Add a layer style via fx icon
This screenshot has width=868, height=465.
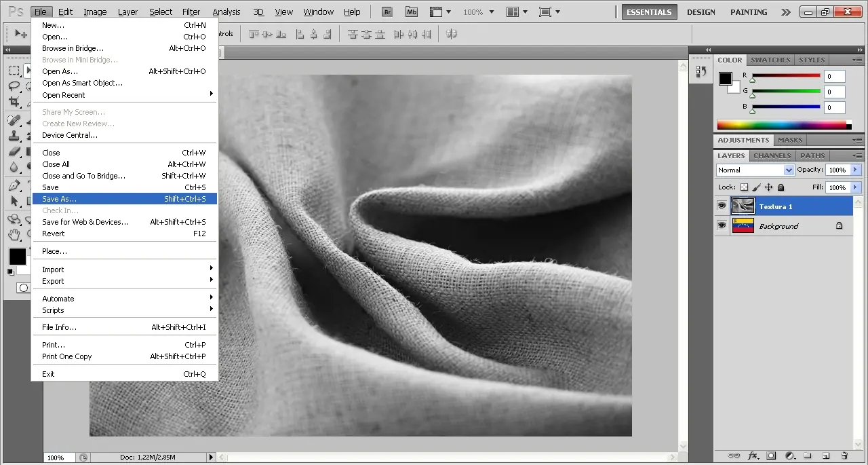click(x=753, y=455)
